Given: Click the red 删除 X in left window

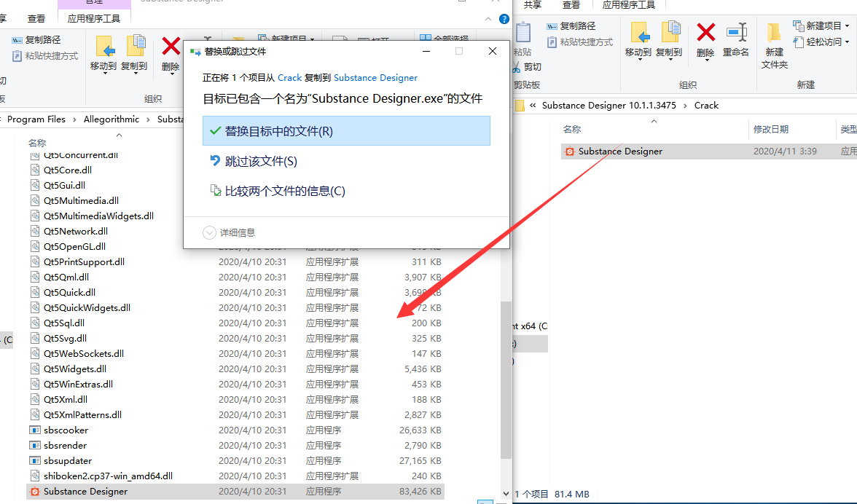Looking at the screenshot, I should point(171,47).
